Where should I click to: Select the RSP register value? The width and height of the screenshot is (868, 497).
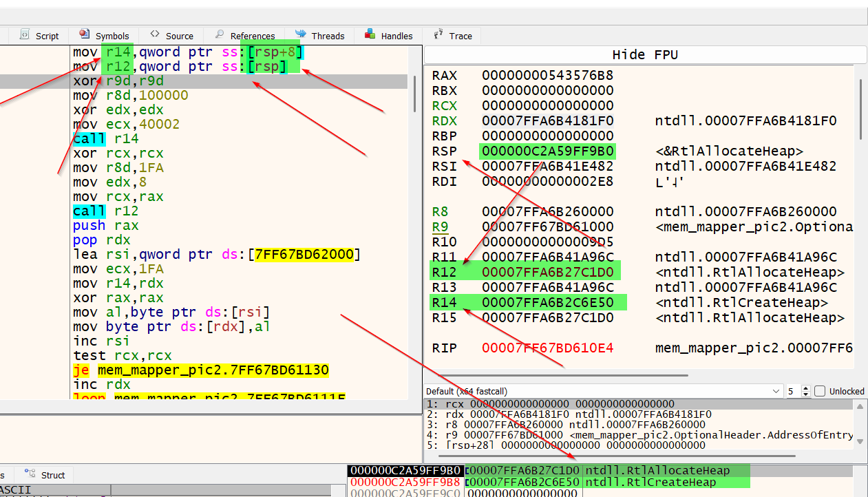(x=547, y=151)
